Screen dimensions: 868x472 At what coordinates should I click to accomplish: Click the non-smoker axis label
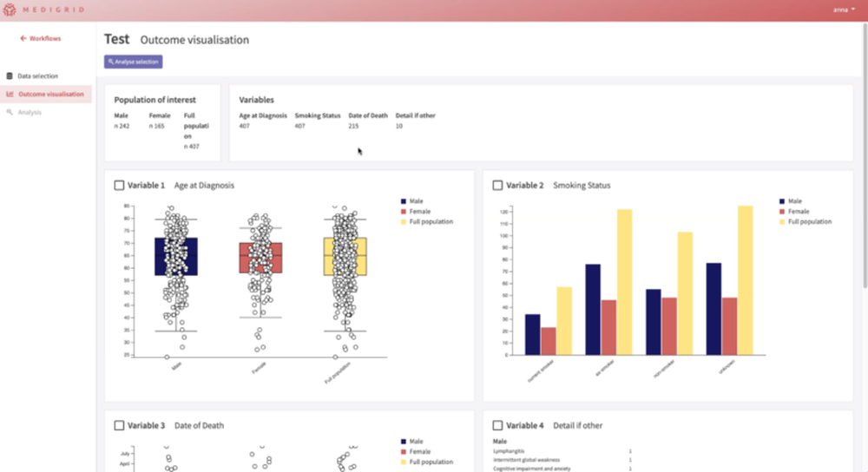tap(664, 369)
